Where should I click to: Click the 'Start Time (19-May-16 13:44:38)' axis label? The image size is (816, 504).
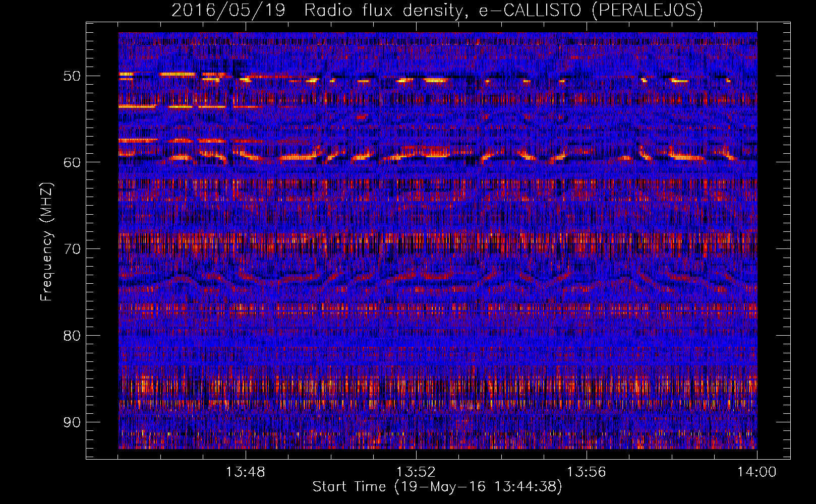(437, 487)
